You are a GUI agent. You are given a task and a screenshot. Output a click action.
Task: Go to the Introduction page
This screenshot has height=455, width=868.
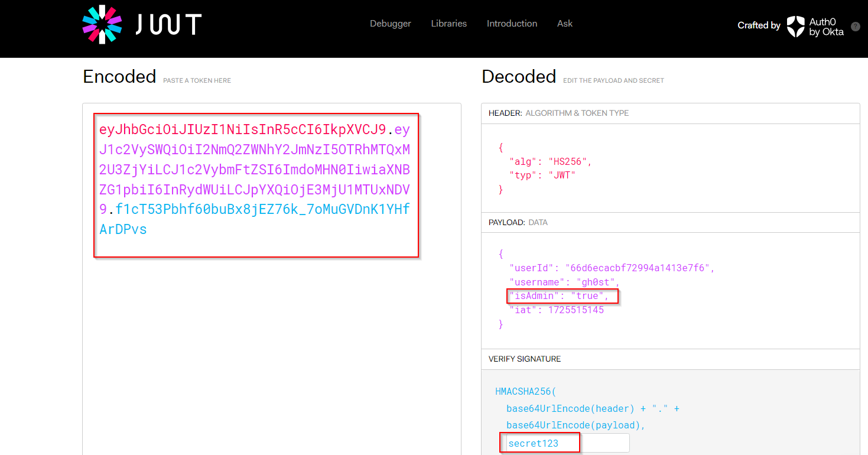point(512,24)
